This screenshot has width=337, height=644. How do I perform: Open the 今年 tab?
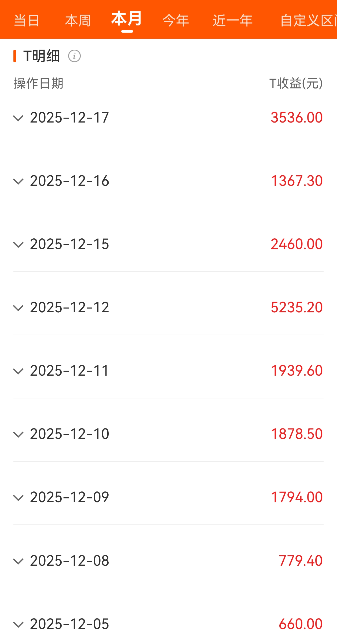coord(176,20)
